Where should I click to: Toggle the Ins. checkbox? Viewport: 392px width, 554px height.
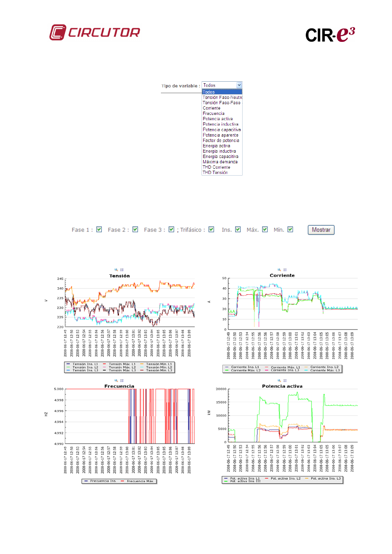click(x=238, y=229)
